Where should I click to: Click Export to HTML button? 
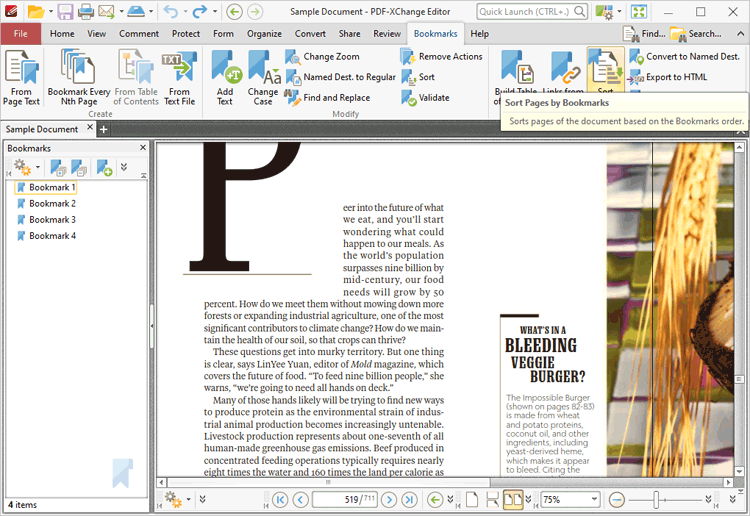[675, 77]
